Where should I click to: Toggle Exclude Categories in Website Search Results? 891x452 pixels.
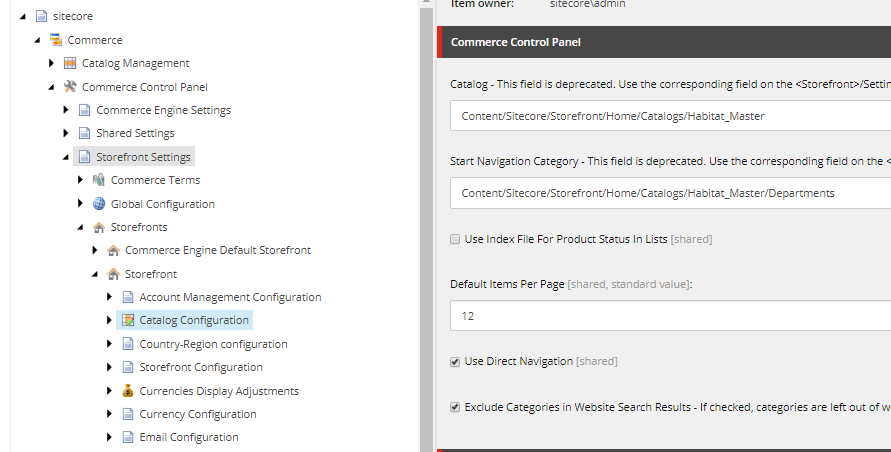pos(455,407)
